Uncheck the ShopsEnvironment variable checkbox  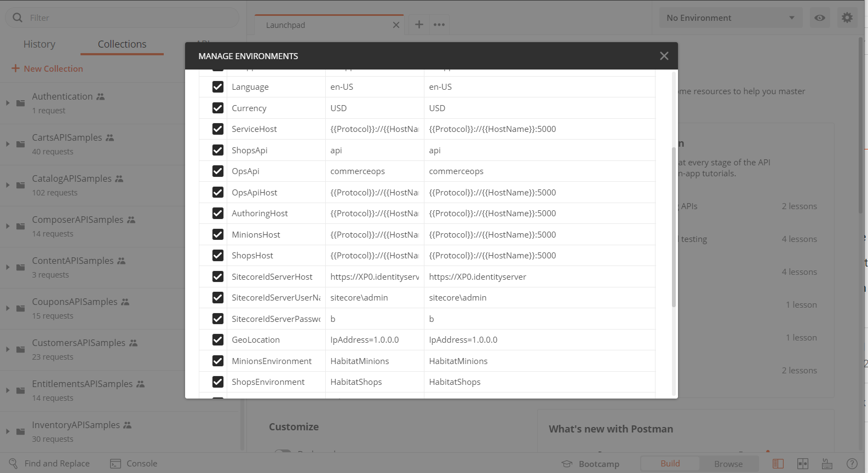218,382
